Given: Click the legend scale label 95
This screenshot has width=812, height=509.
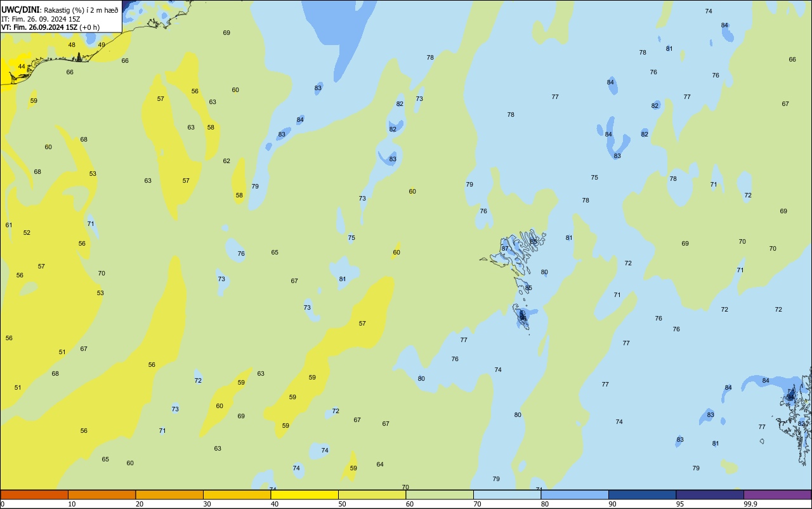Looking at the screenshot, I should [680, 504].
